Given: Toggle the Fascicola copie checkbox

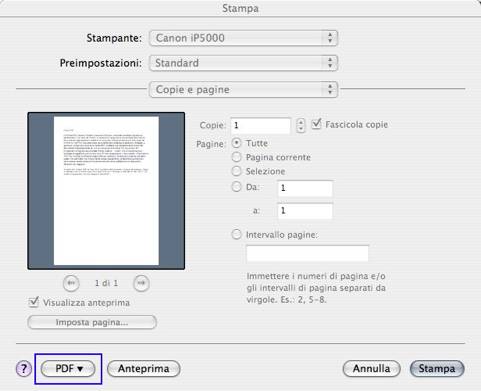Looking at the screenshot, I should click(x=316, y=124).
